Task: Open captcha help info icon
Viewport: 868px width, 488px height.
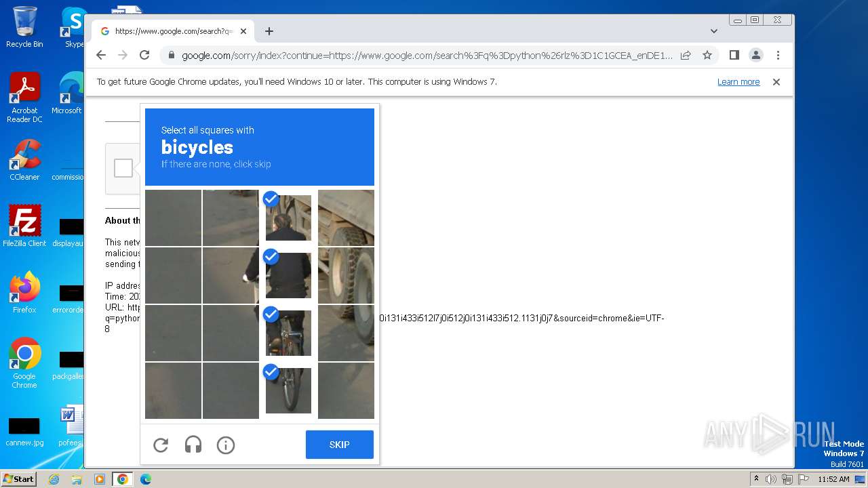Action: pyautogui.click(x=226, y=445)
